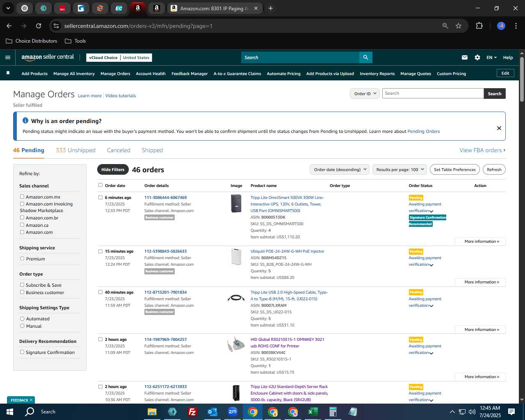
Task: Open Inventory Reports menu item
Action: pyautogui.click(x=377, y=74)
